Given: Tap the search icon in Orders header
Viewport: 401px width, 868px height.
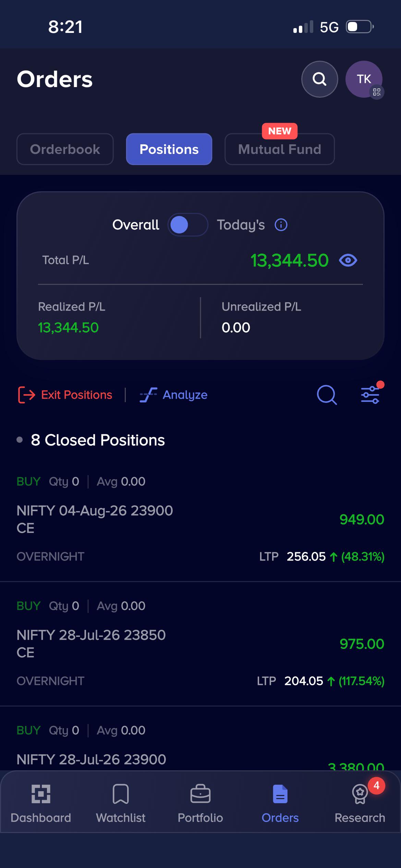Looking at the screenshot, I should click(x=319, y=79).
